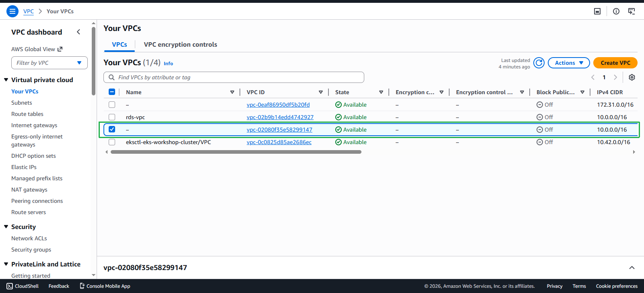Refresh the VPC list
The image size is (644, 293).
tap(539, 63)
